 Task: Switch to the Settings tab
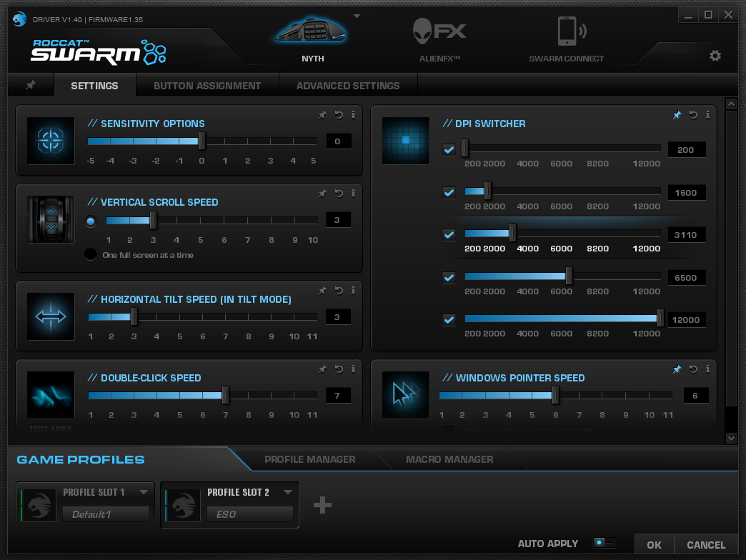pos(94,86)
